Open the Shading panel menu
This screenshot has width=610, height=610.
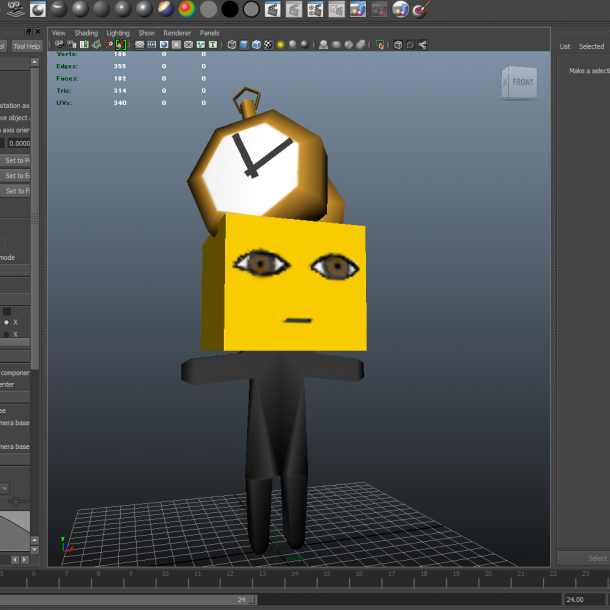tap(86, 33)
